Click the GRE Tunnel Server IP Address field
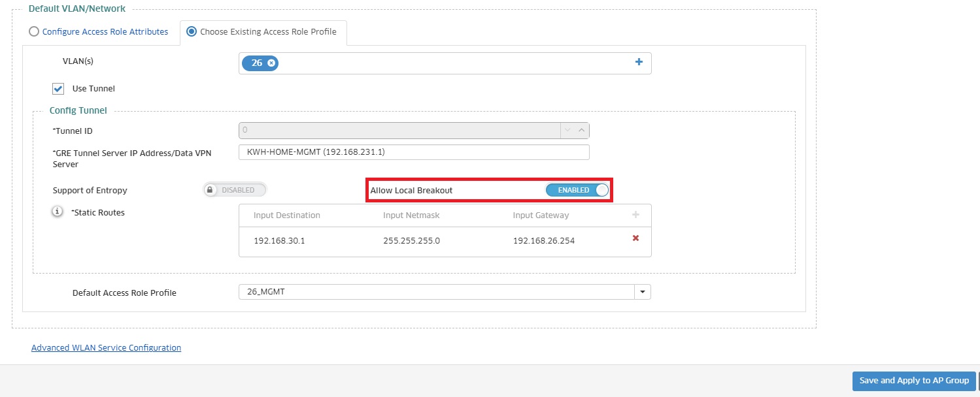 point(414,152)
